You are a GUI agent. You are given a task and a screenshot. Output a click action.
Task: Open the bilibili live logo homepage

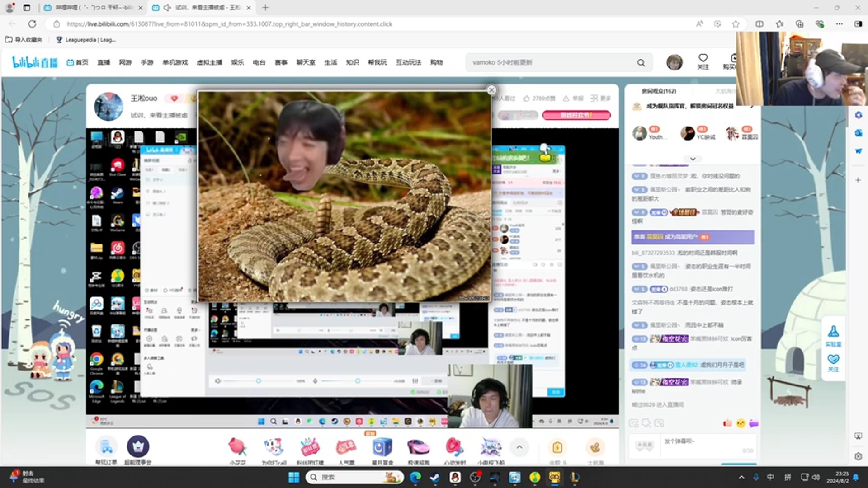pos(35,62)
